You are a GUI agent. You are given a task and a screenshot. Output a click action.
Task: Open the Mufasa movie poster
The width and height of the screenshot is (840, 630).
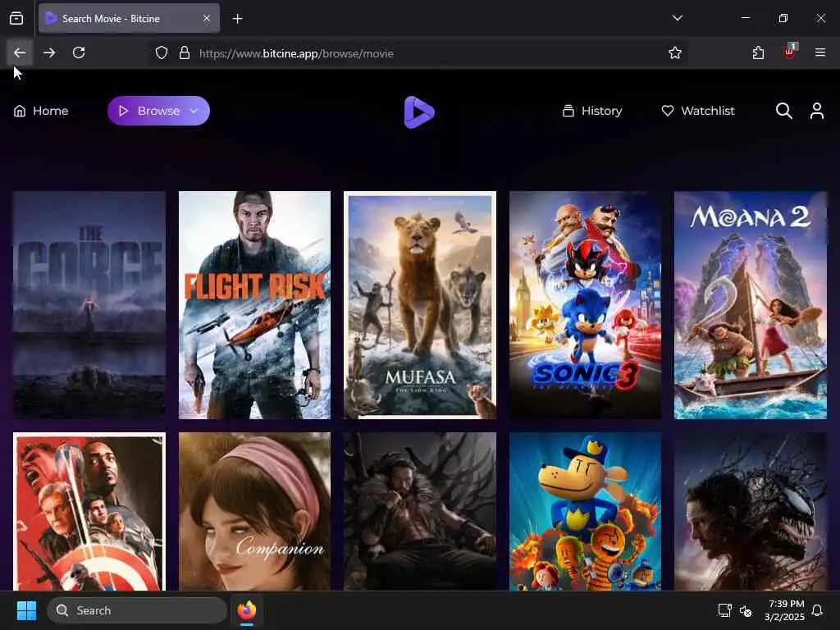[x=420, y=305]
